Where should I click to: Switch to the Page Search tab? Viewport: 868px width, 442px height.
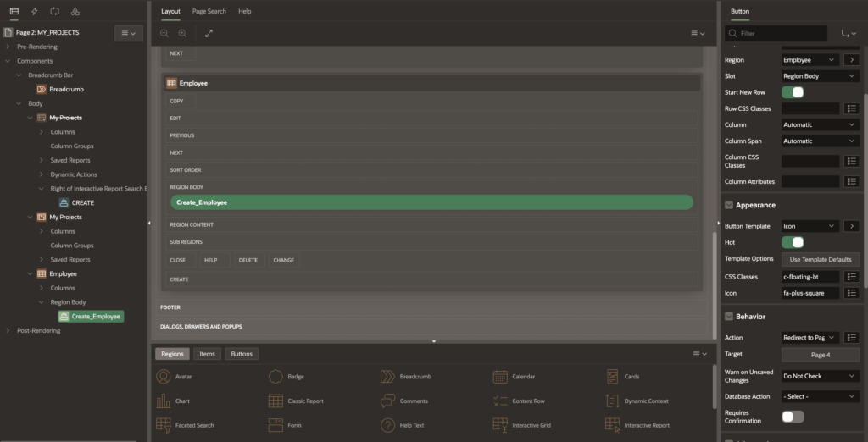click(x=209, y=12)
